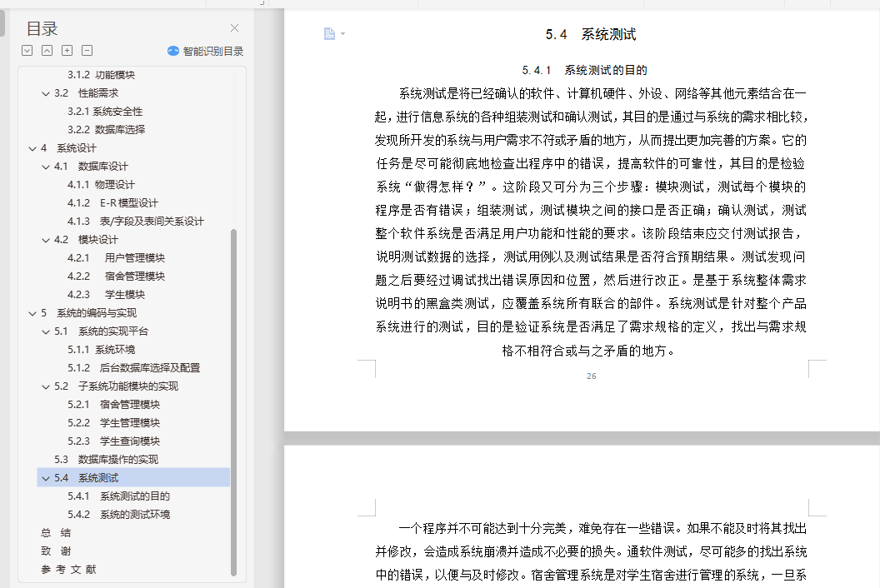Click the collapse-up icon under 目录
The height and width of the screenshot is (588, 880).
pyautogui.click(x=47, y=51)
